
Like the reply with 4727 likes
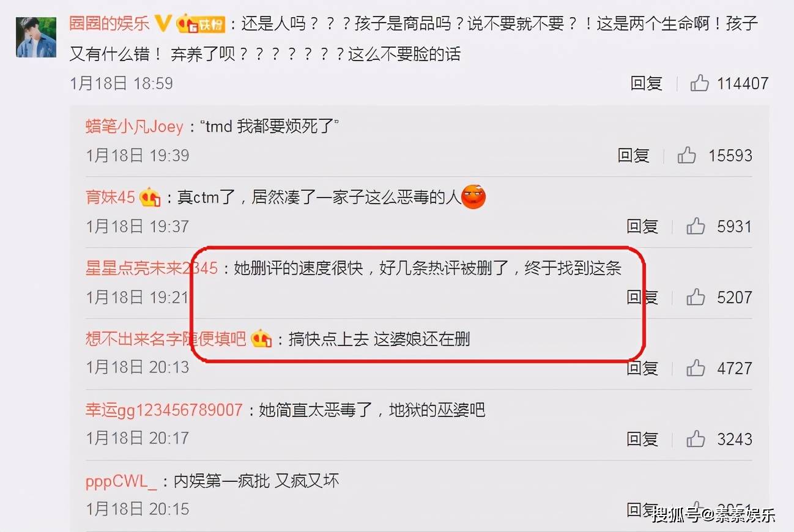[696, 368]
